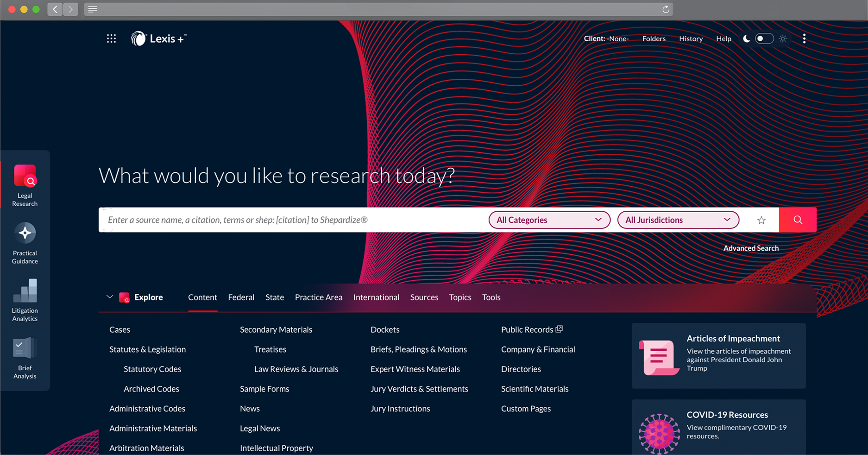868x455 pixels.
Task: Switch to the Practice Area tab
Action: [x=319, y=297]
